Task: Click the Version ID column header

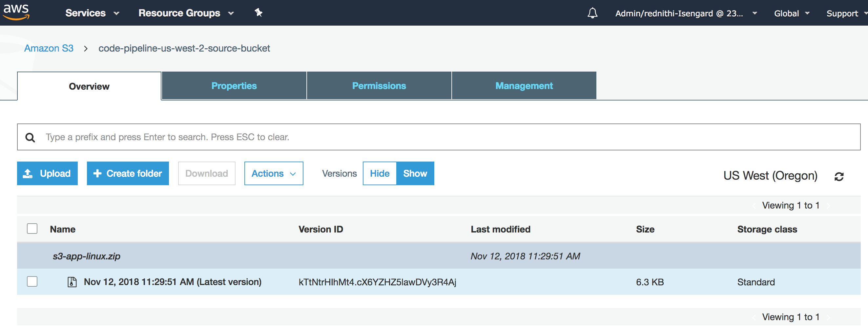Action: pos(320,229)
